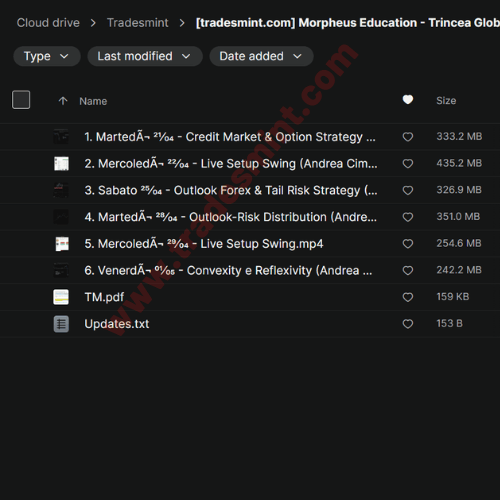Viewport: 500px width, 500px height.
Task: Toggle sort direction arrow beside Name
Action: [x=63, y=101]
